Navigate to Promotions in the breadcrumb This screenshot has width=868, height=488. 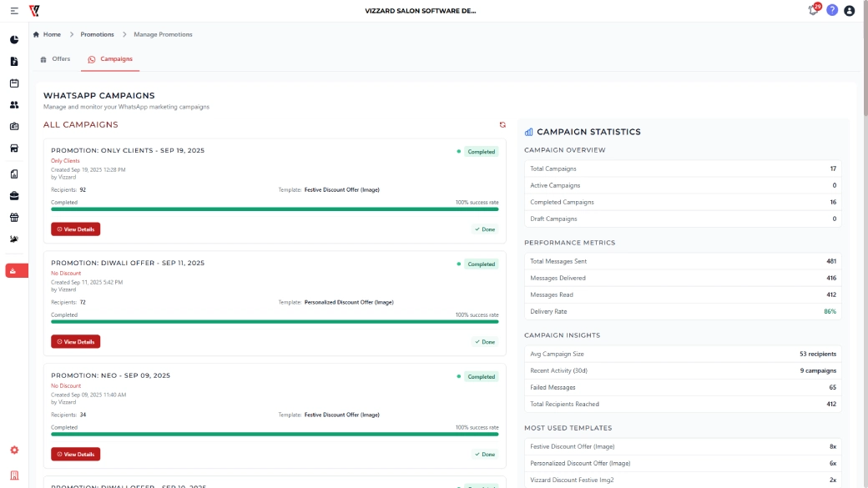[97, 34]
